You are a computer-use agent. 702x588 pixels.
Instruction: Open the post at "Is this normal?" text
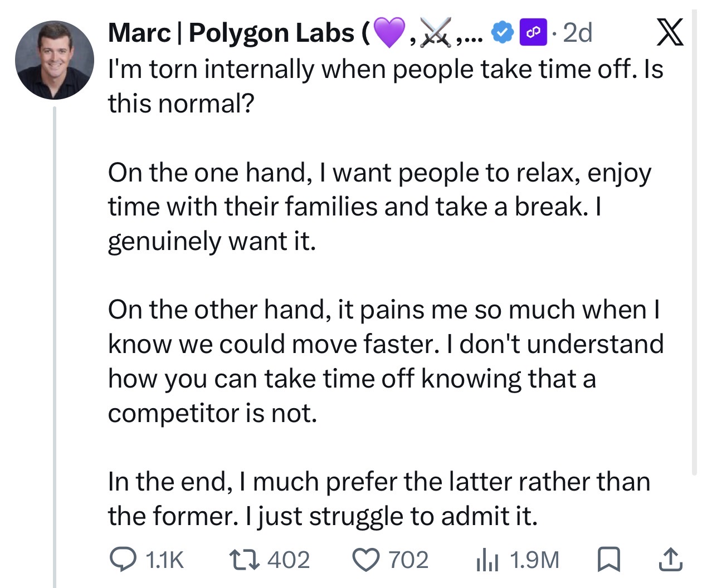click(x=386, y=86)
